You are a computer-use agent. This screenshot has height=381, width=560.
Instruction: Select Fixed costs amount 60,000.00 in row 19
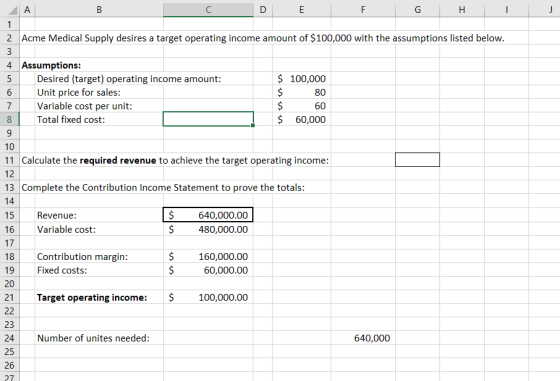coord(208,270)
